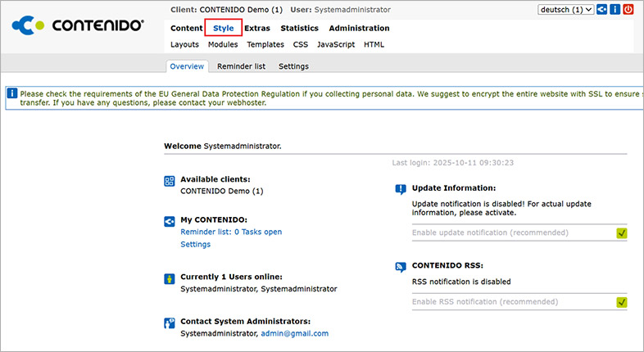Click the My CONTENIDO section icon

tap(170, 222)
